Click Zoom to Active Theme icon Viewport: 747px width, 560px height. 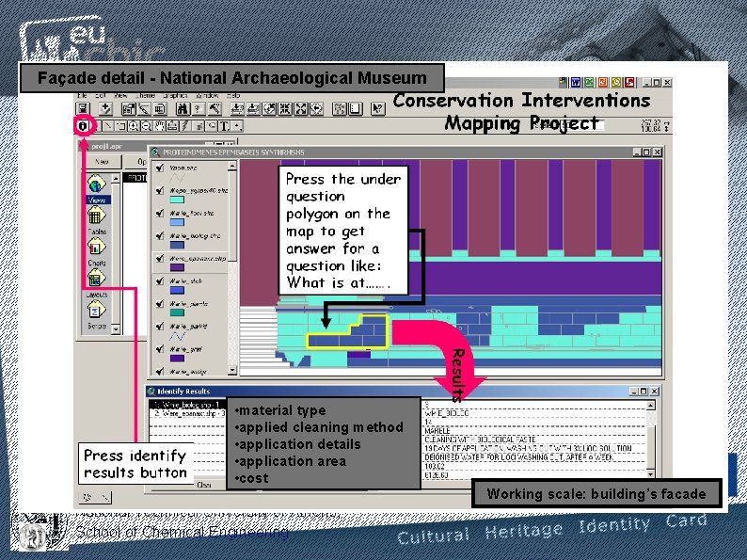pyautogui.click(x=253, y=109)
